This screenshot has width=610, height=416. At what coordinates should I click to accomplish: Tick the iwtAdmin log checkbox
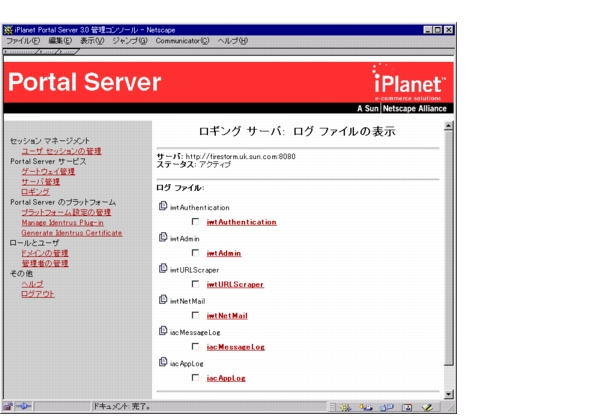tap(195, 253)
